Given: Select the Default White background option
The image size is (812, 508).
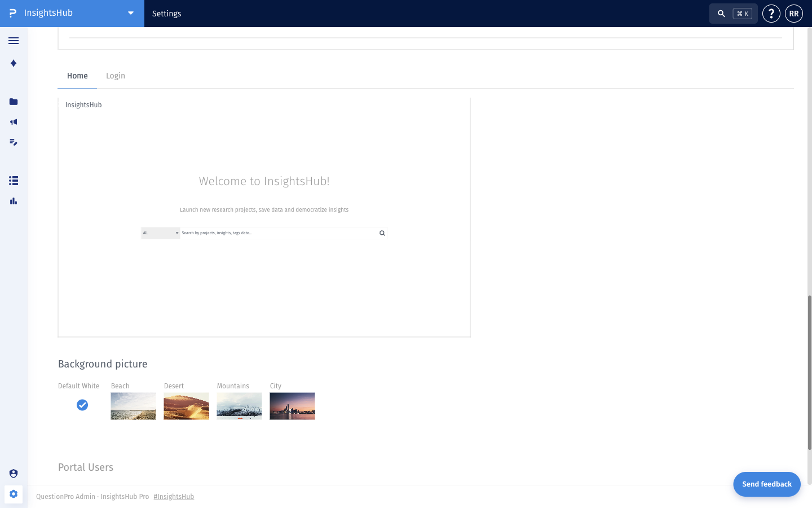Looking at the screenshot, I should click(x=82, y=405).
